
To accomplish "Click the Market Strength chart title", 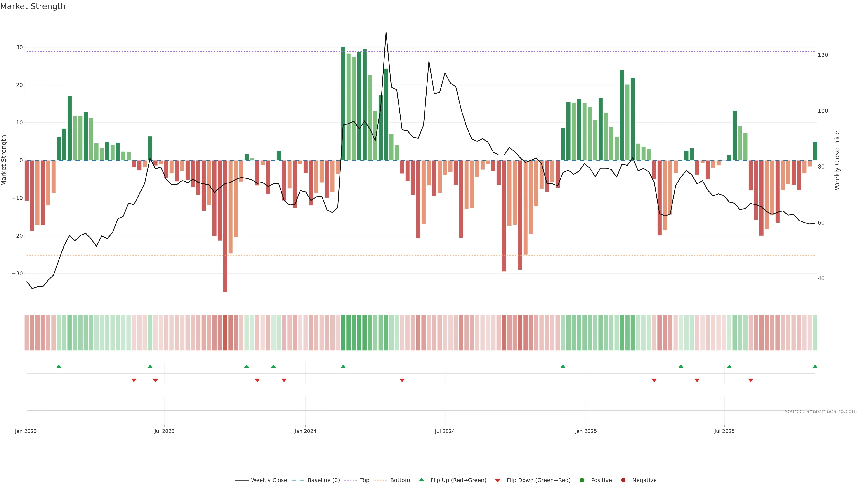I will pyautogui.click(x=33, y=6).
